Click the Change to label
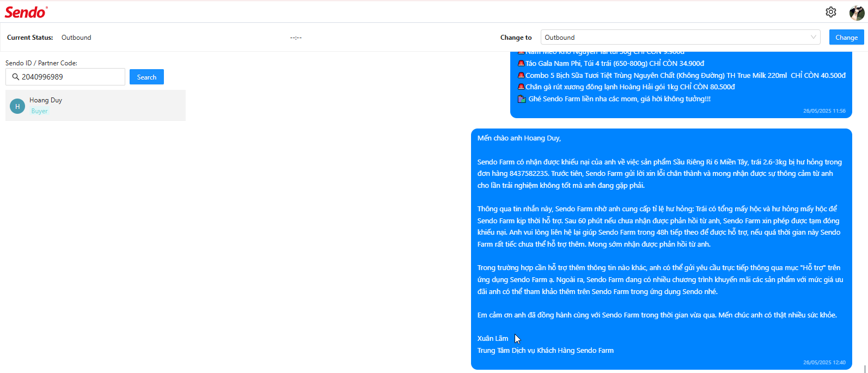This screenshot has width=868, height=373. tap(516, 38)
